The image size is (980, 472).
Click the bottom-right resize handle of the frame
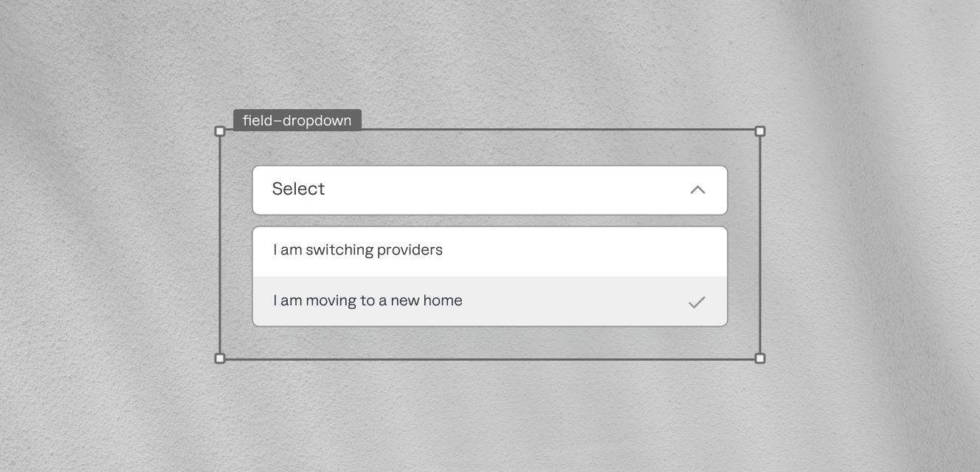pos(760,358)
